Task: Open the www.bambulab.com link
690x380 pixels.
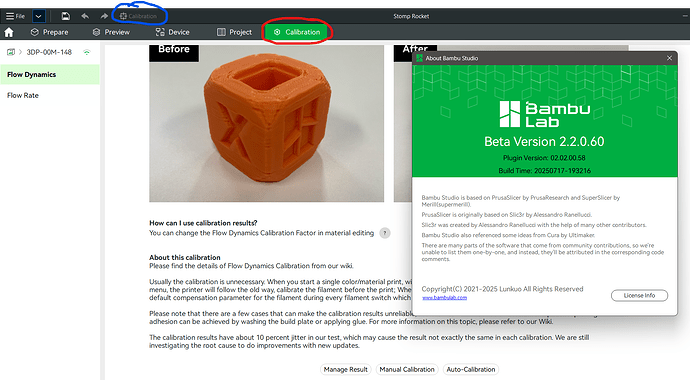Action: tap(444, 298)
